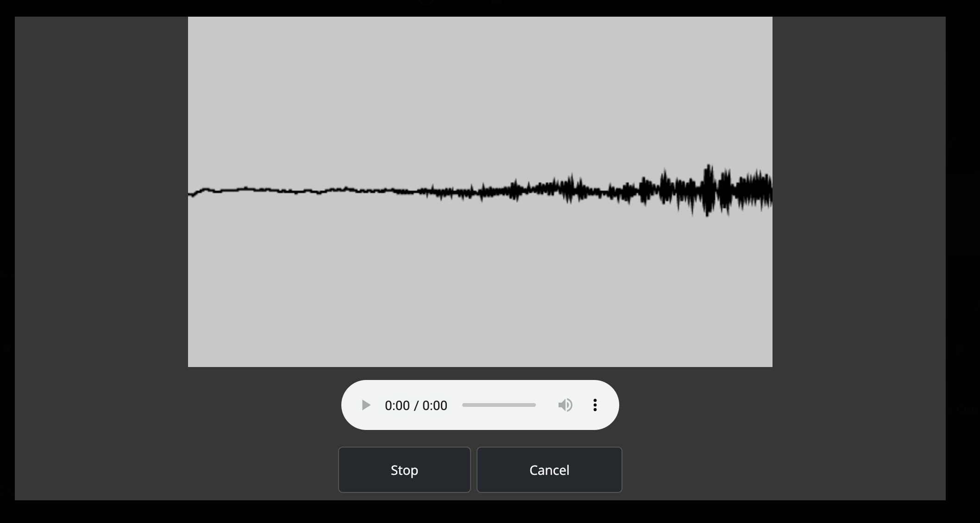This screenshot has width=980, height=523.
Task: Jump to middle of audio seek track
Action: point(499,405)
